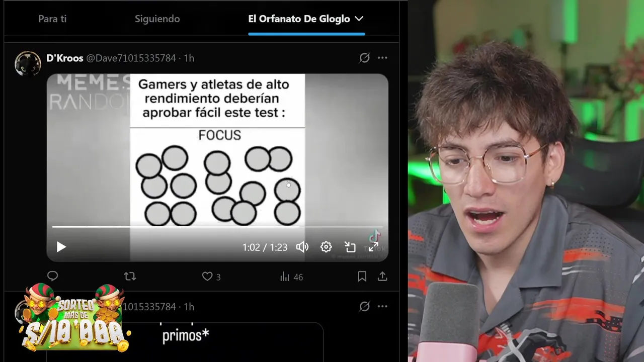The width and height of the screenshot is (644, 362).
Task: Open more options on second post
Action: pos(382,306)
